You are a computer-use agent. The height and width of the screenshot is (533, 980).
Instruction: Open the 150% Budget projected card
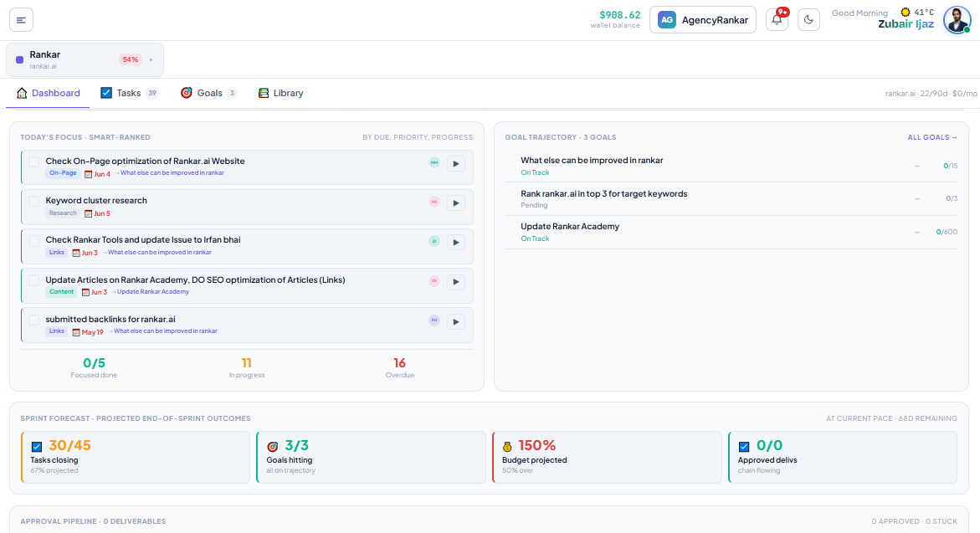pos(607,457)
